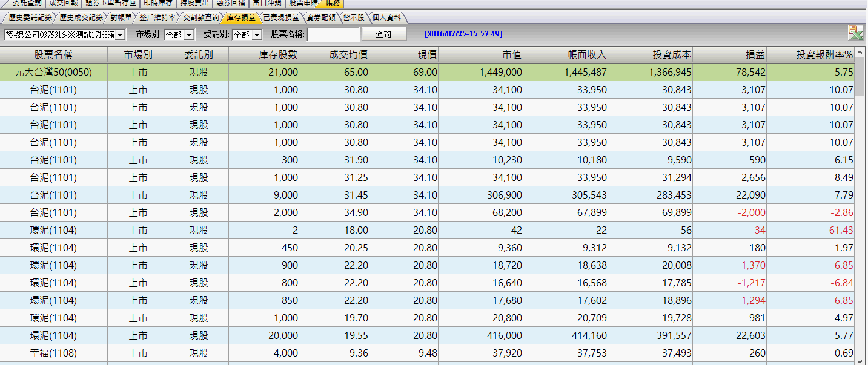Expand the 市場別 dropdown

pyautogui.click(x=189, y=35)
